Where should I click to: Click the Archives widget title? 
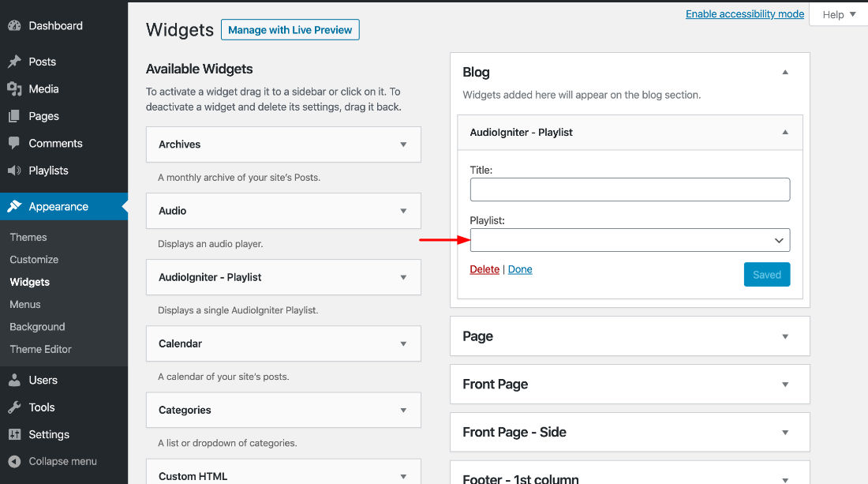(x=179, y=144)
